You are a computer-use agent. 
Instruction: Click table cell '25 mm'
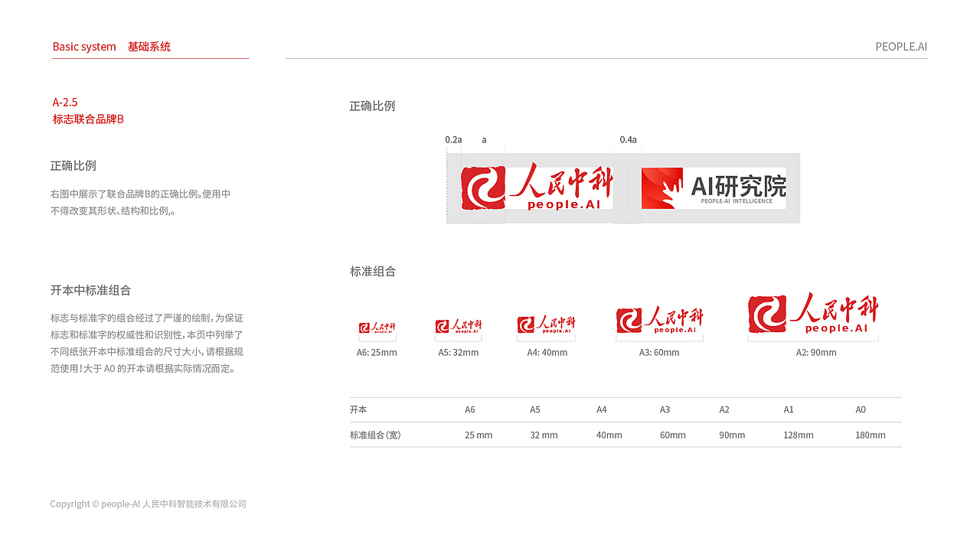[479, 435]
